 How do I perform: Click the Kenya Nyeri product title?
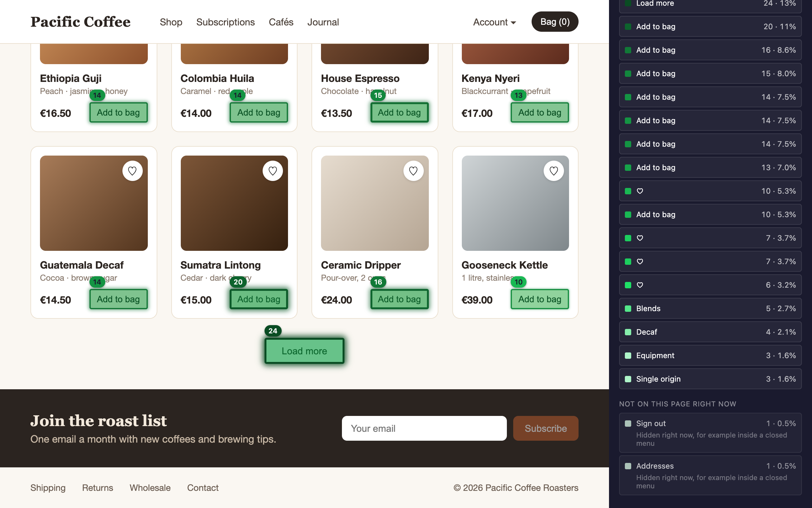tap(490, 78)
